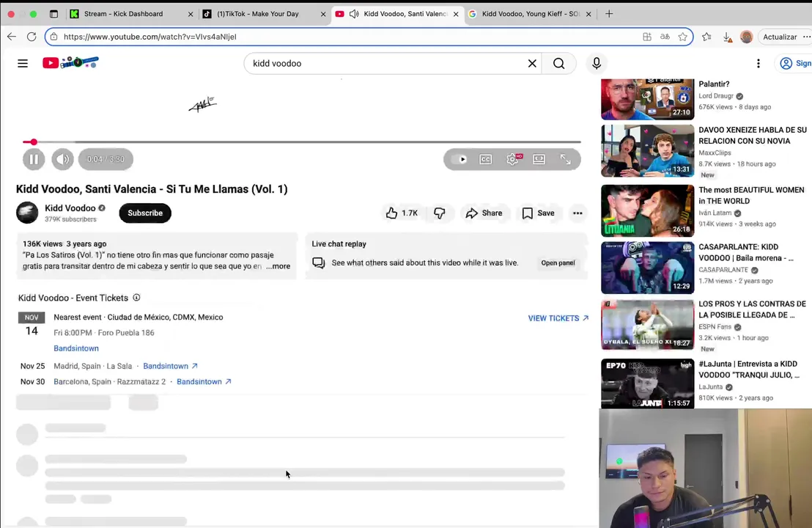Open Palantir? video thumbnail

[647, 99]
